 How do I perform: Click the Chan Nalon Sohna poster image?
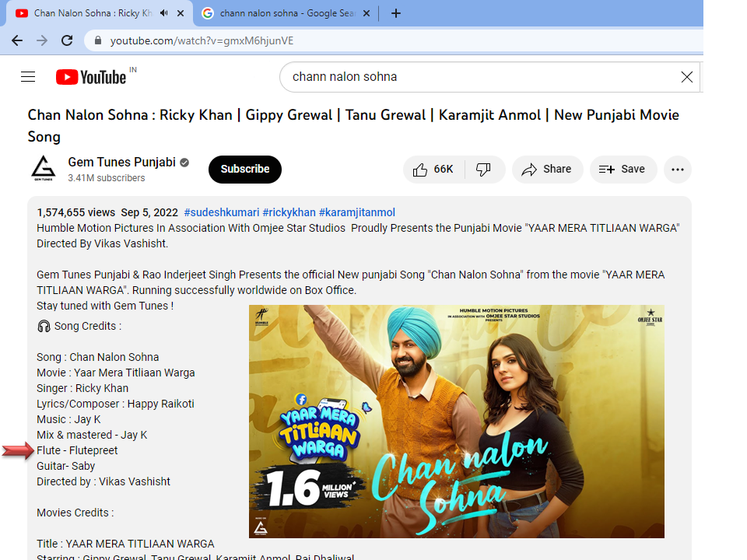coord(456,421)
